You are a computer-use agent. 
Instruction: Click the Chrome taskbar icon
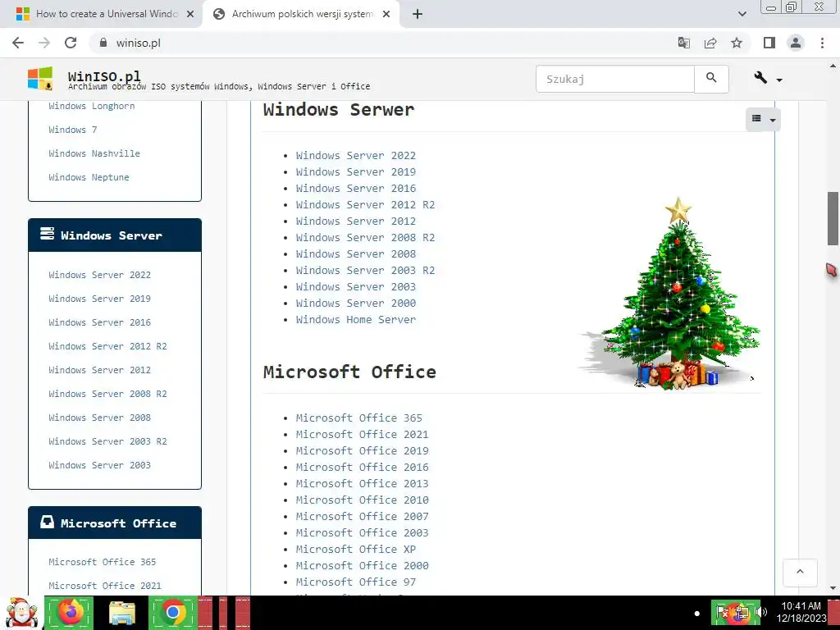pos(172,613)
